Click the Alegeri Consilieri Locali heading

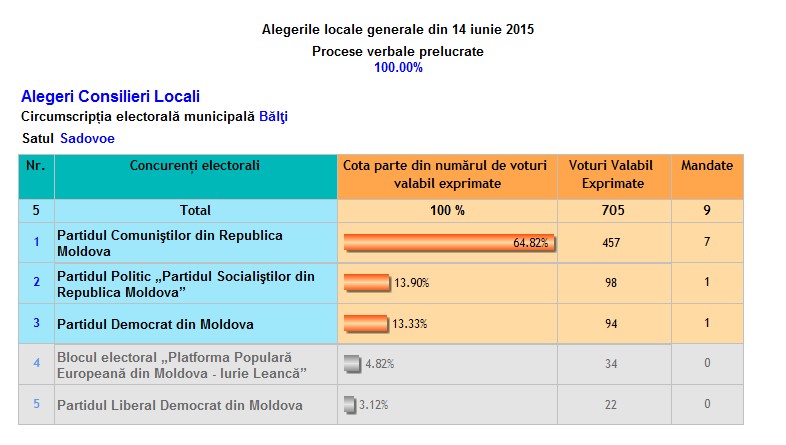110,96
